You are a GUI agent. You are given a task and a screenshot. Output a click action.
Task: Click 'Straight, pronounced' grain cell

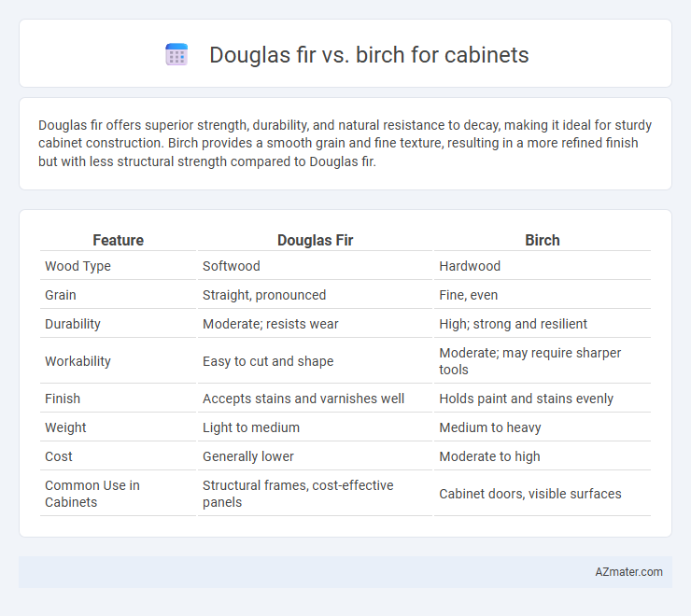[264, 295]
